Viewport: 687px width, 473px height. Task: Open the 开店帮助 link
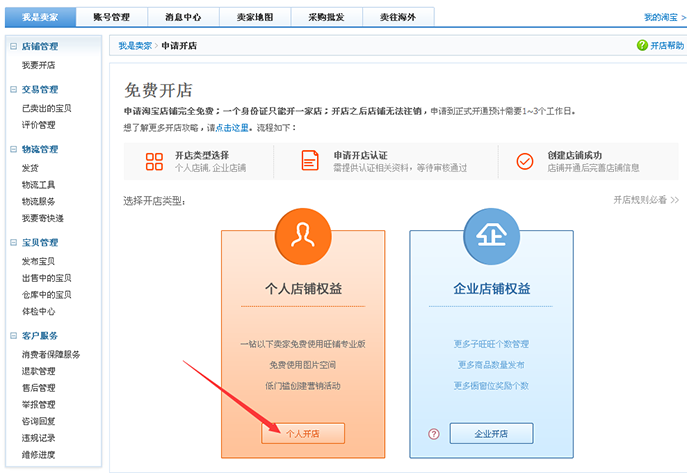coord(667,46)
